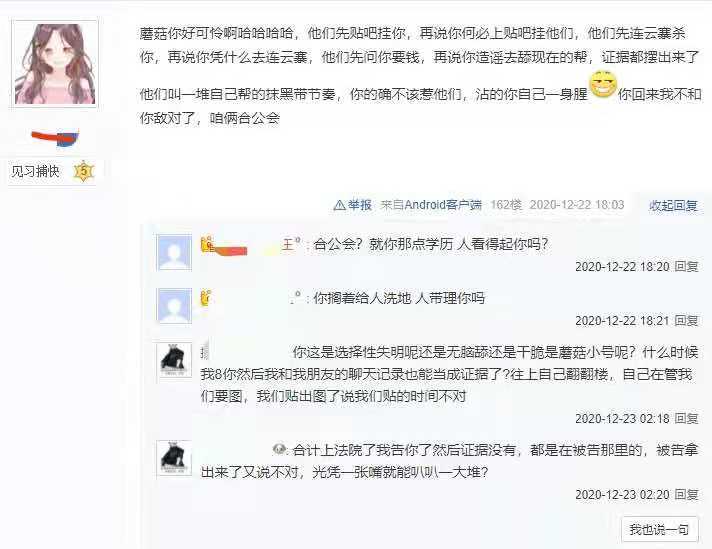
Task: Collapse replies with 收起回复
Action: point(673,205)
